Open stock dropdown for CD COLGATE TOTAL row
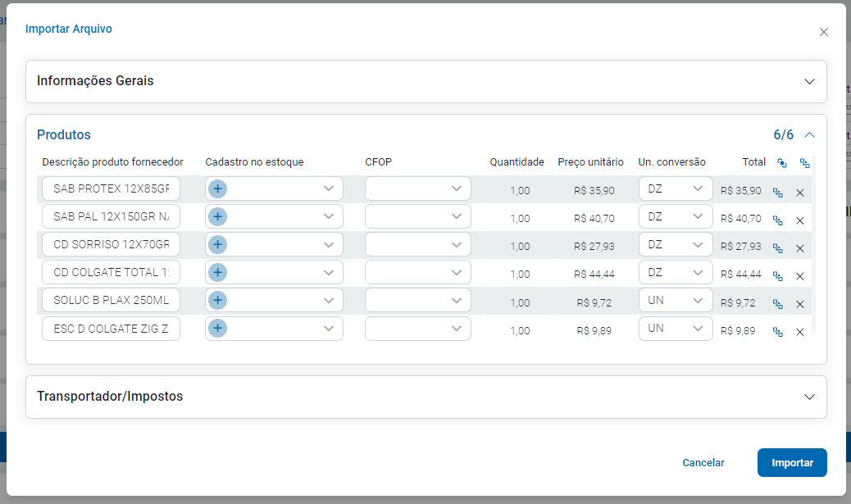 point(329,272)
